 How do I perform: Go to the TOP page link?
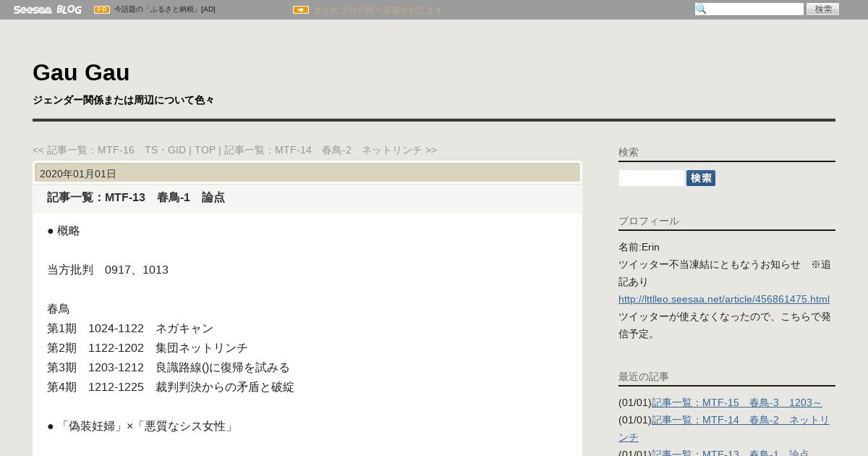tap(205, 150)
